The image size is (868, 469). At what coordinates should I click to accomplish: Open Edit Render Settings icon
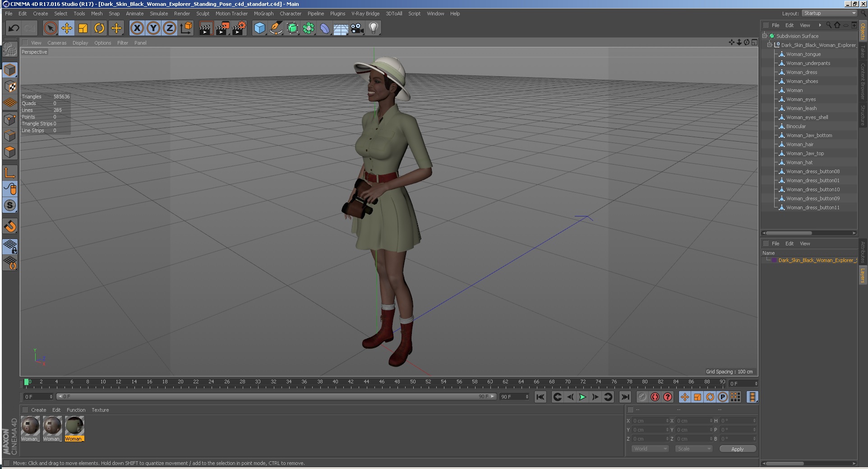(x=239, y=28)
